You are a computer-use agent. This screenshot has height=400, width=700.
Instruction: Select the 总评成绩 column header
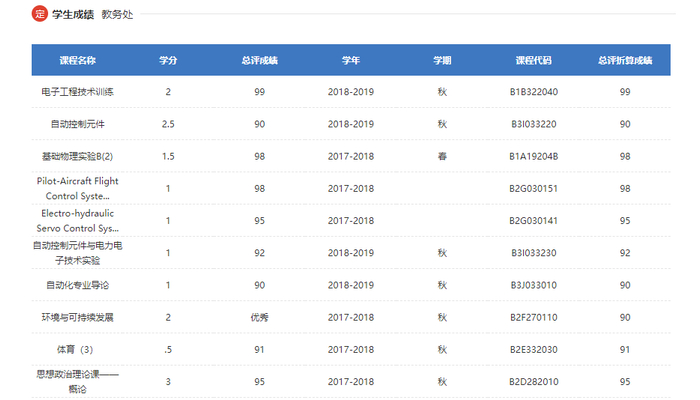point(259,60)
